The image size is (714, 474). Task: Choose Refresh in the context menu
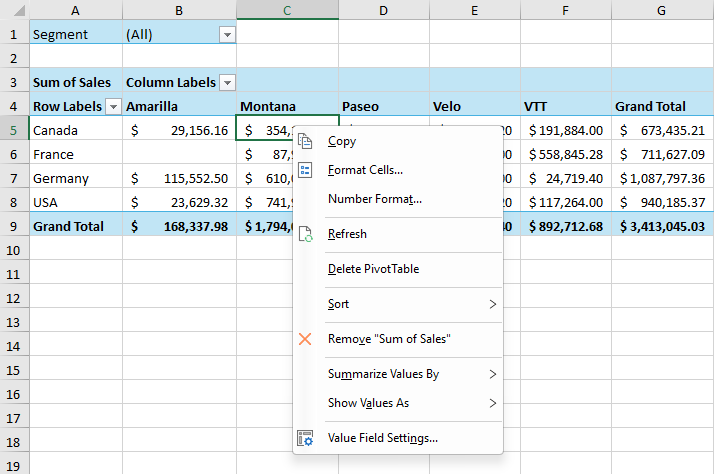398,234
